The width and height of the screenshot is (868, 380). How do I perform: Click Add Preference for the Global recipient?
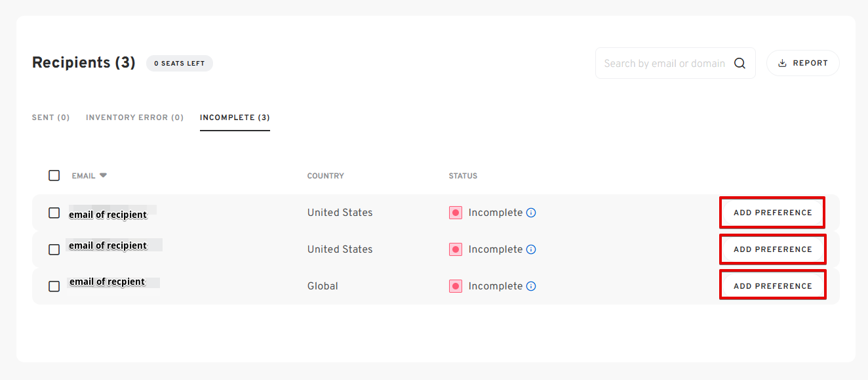click(772, 286)
